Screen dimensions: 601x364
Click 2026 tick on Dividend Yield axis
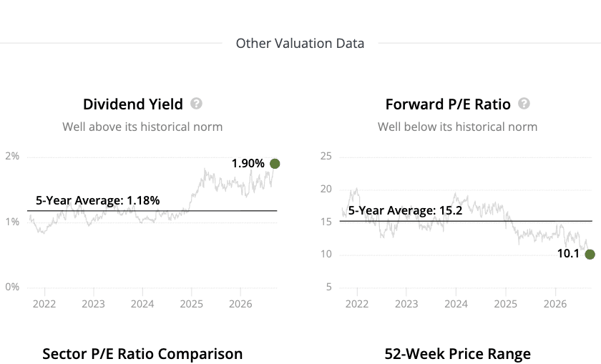click(240, 304)
